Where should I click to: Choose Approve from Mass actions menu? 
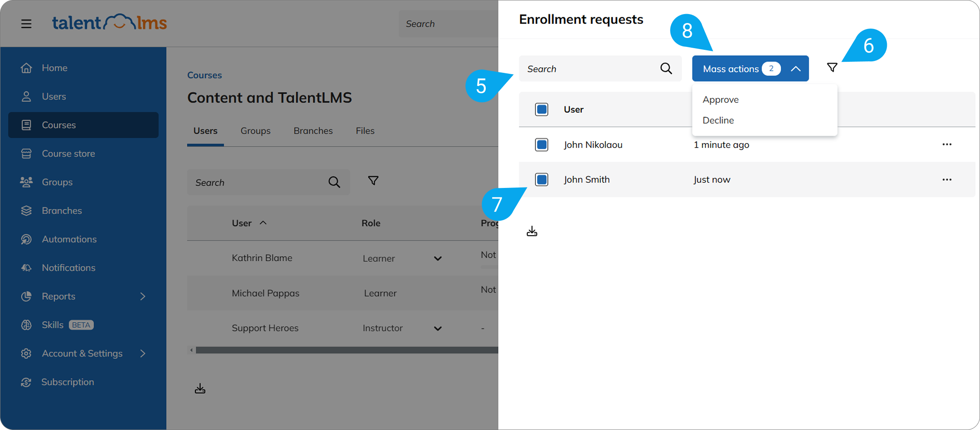click(721, 99)
